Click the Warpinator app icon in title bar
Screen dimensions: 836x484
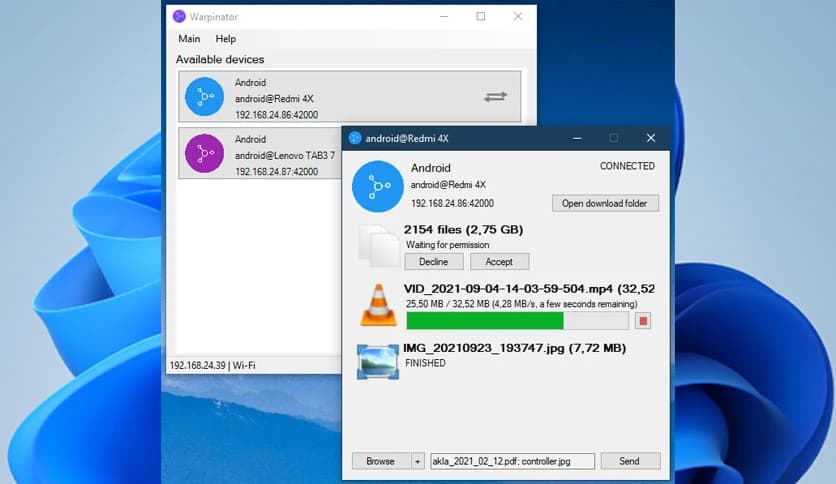179,17
